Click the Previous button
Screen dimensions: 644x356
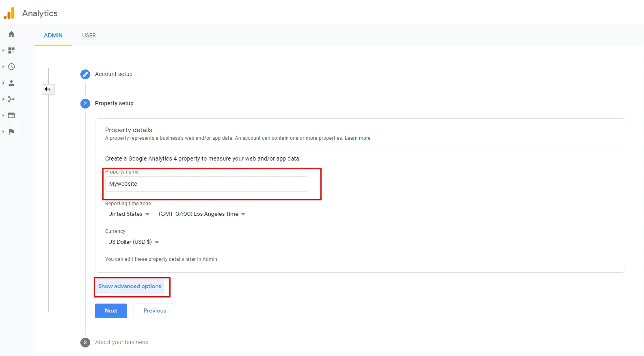pyautogui.click(x=155, y=311)
